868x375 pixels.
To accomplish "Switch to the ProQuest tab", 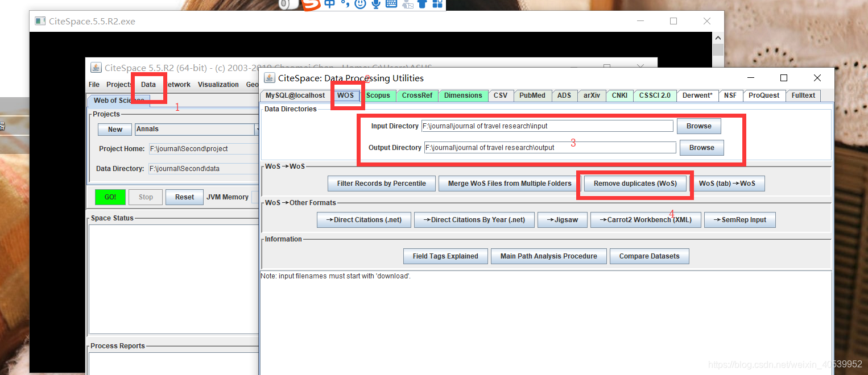I will pos(764,95).
